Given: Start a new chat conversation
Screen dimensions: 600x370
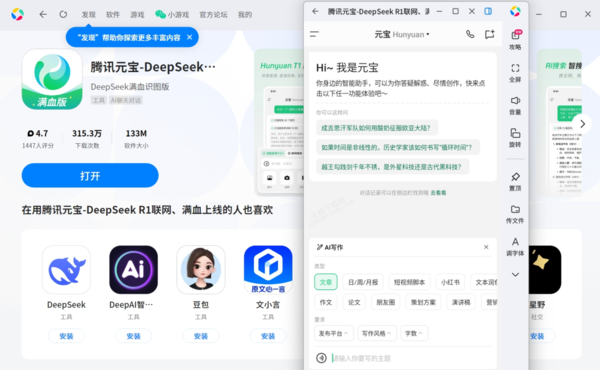Looking at the screenshot, I should 490,34.
